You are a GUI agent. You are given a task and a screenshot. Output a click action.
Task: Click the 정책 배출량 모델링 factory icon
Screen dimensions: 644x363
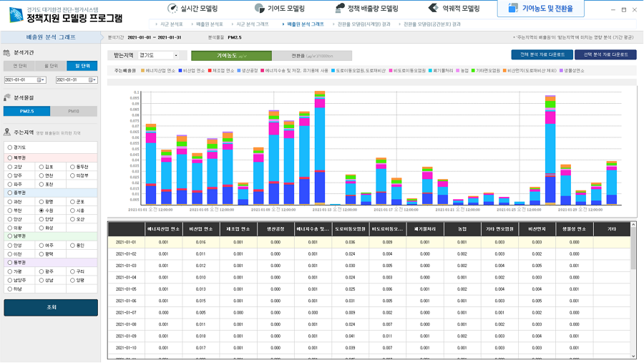[x=341, y=9]
